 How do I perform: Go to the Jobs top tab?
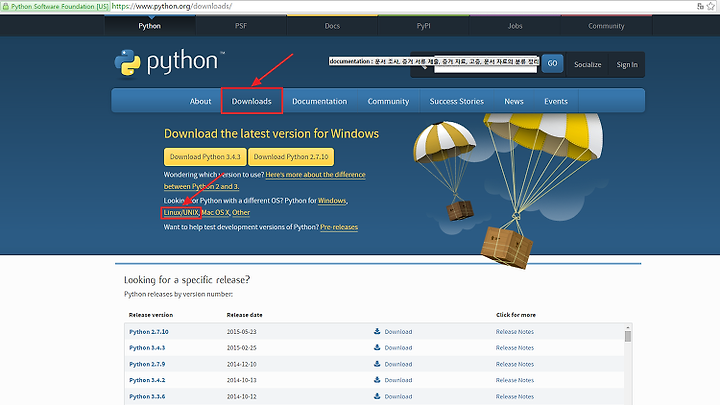pos(515,26)
